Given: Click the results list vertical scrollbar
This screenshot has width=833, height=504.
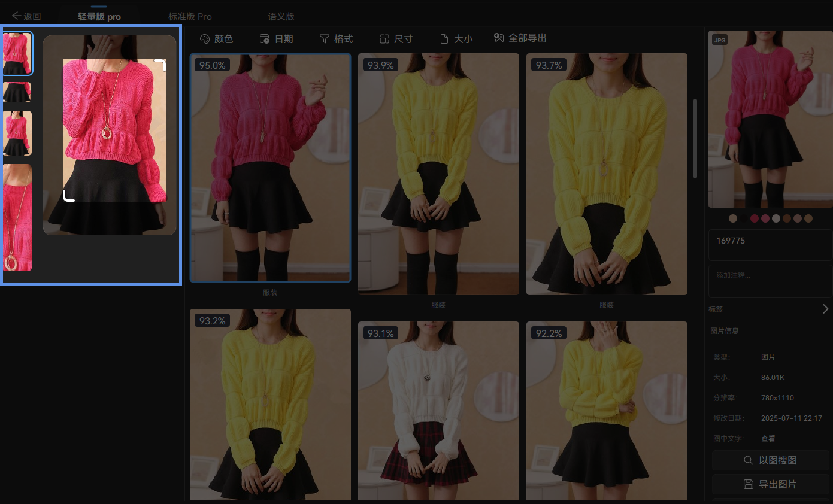Looking at the screenshot, I should 695,138.
